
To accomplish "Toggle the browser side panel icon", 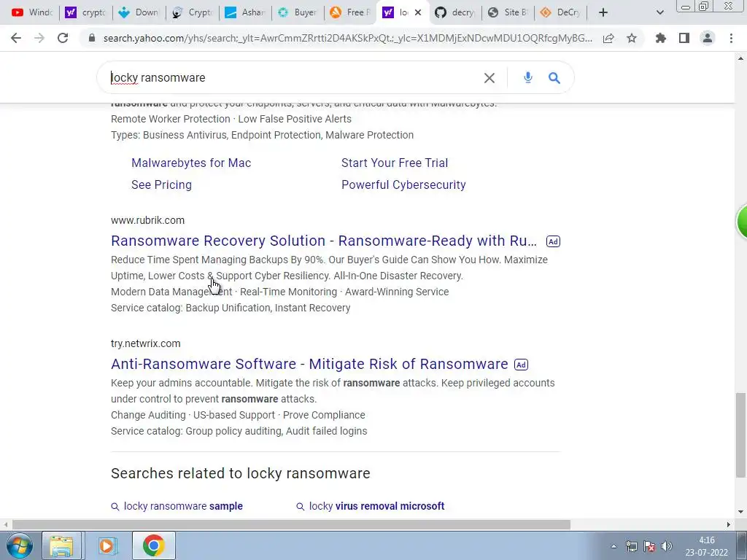I will [x=684, y=38].
